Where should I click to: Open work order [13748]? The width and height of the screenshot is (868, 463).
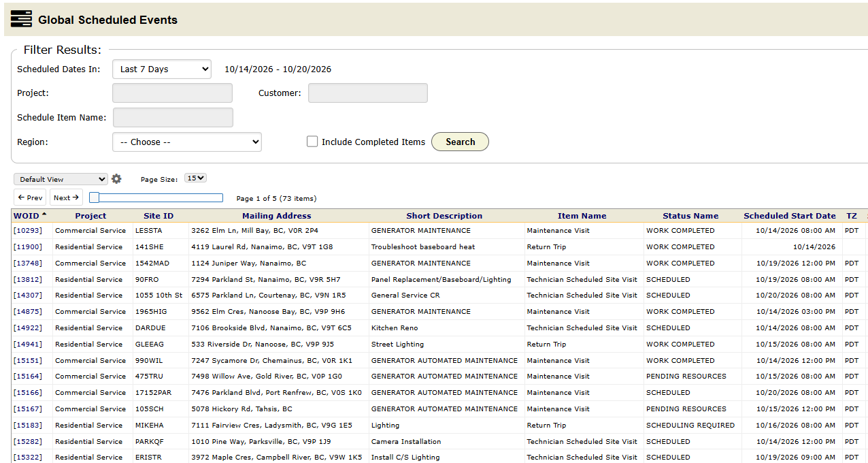[x=27, y=263]
